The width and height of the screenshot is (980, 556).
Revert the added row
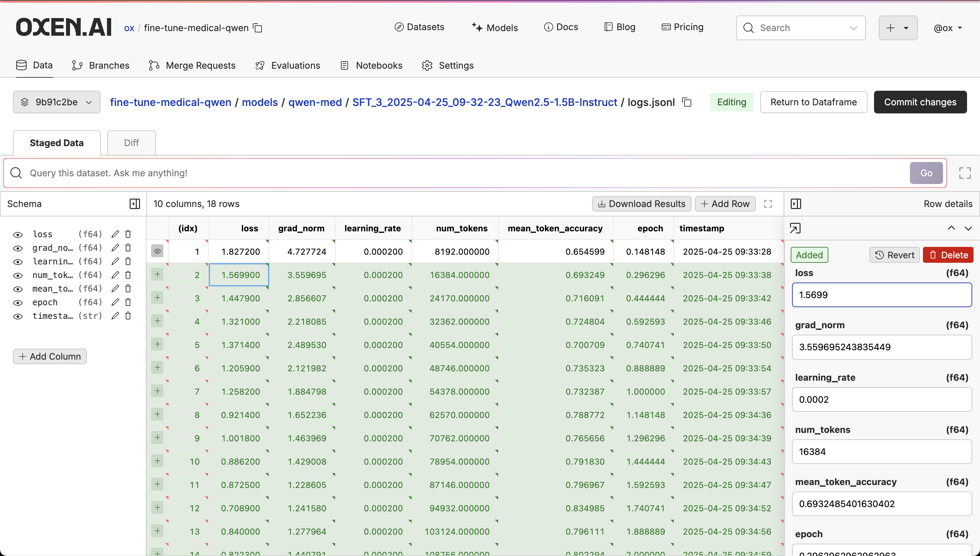pyautogui.click(x=894, y=255)
